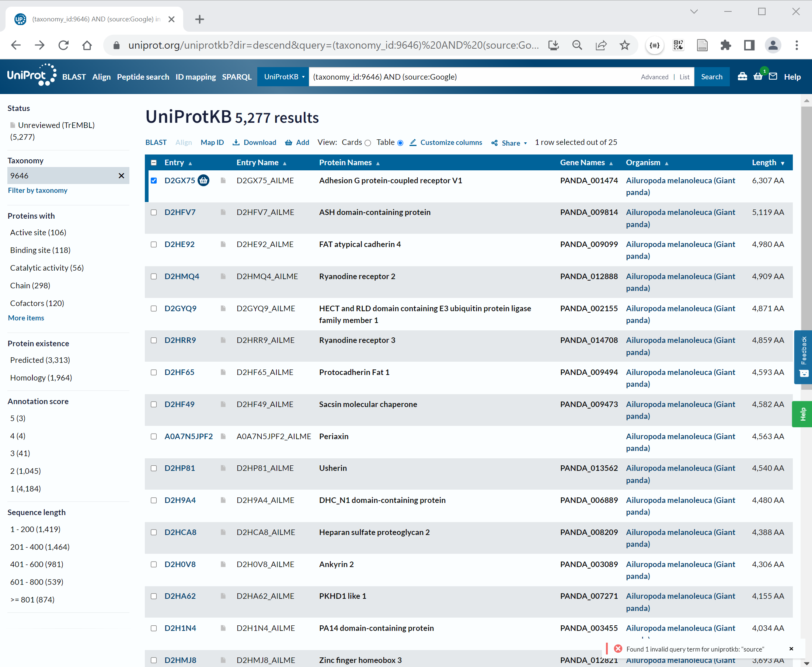Bookmark page with the star icon
Viewport: 812px width, 667px height.
coord(624,45)
